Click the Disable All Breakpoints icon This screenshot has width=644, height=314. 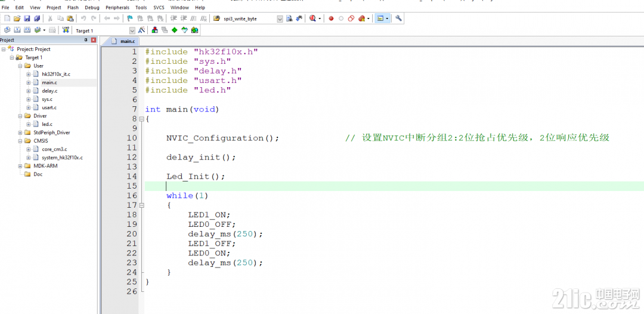351,19
